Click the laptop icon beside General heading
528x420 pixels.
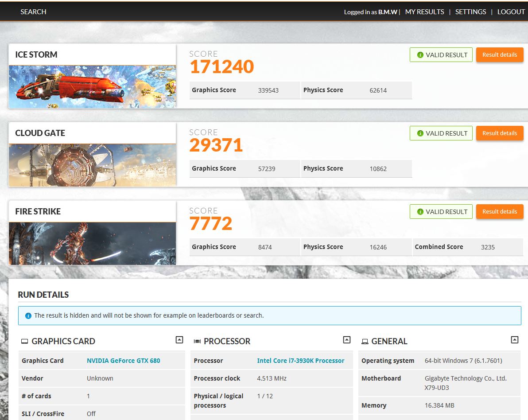point(365,342)
